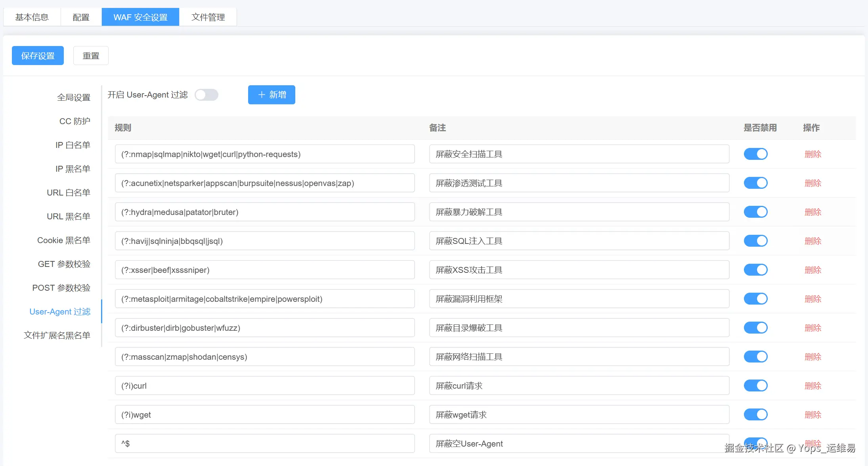Enable the 开启 User-Agent 过滤 switch
The image size is (868, 466).
pos(206,95)
